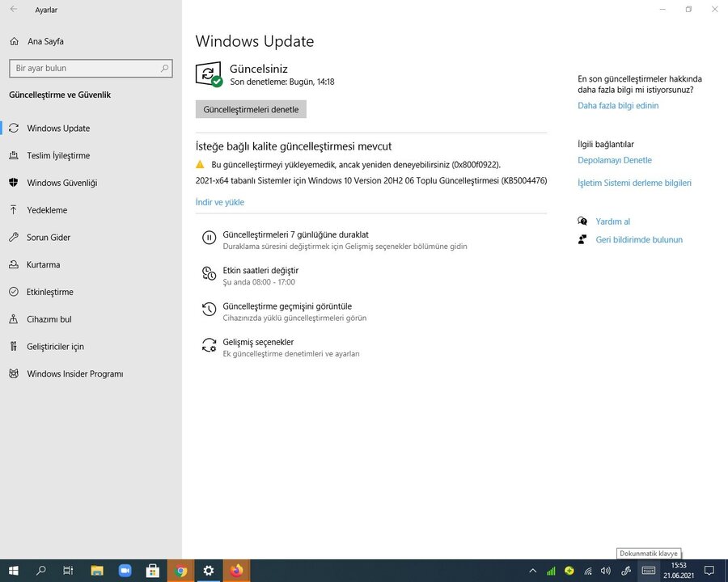Open Gelişmiş seçenekler
The image size is (728, 582).
[x=258, y=342]
